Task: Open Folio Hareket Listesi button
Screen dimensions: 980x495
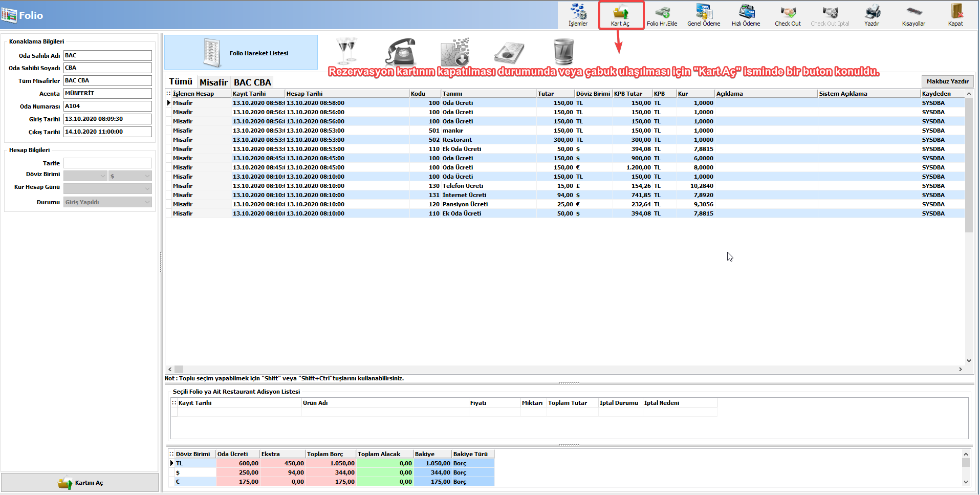Action: click(241, 53)
